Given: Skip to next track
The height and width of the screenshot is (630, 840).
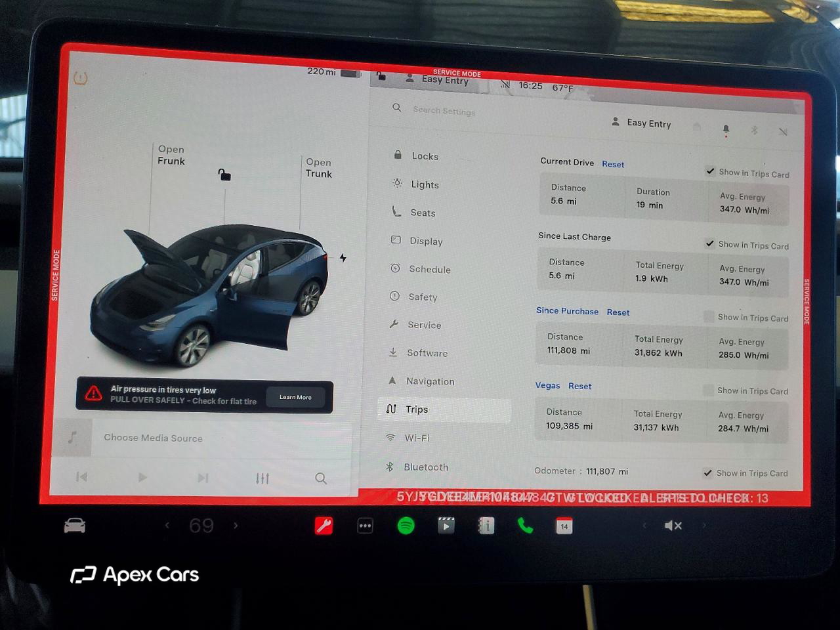Looking at the screenshot, I should [x=203, y=478].
